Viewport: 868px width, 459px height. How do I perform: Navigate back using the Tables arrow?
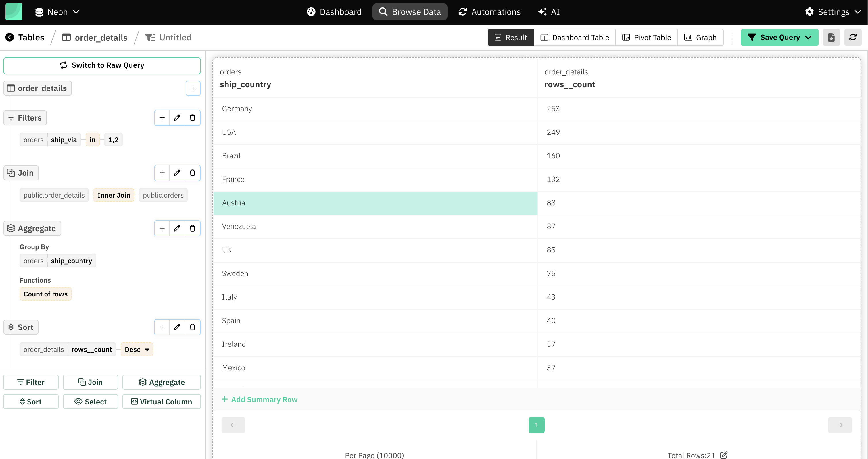click(x=9, y=37)
